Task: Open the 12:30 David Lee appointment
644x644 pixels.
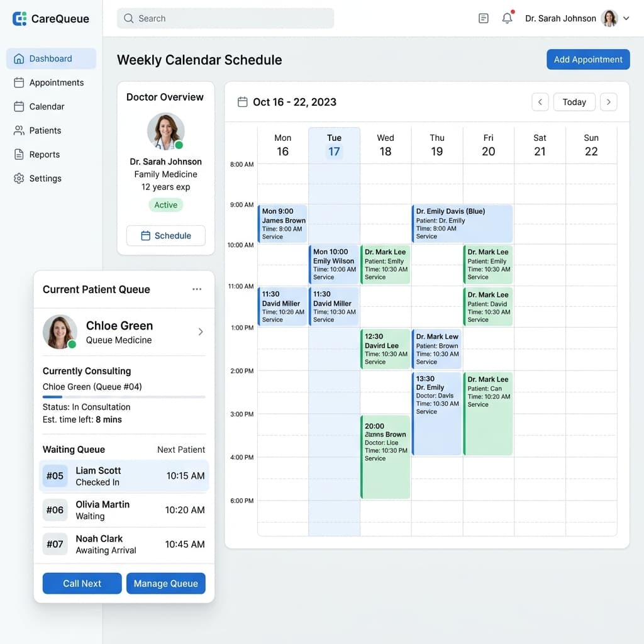Action: point(386,348)
